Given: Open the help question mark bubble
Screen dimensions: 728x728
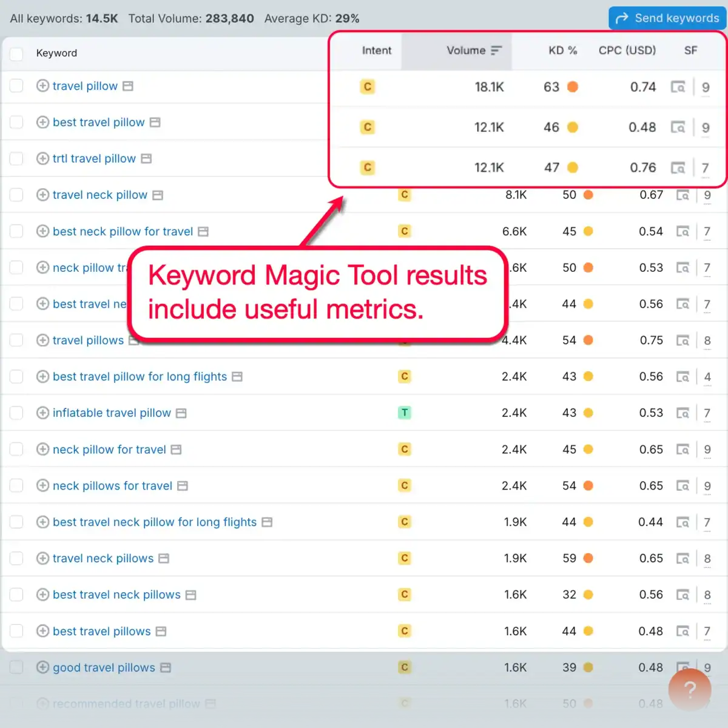Looking at the screenshot, I should coord(690,690).
